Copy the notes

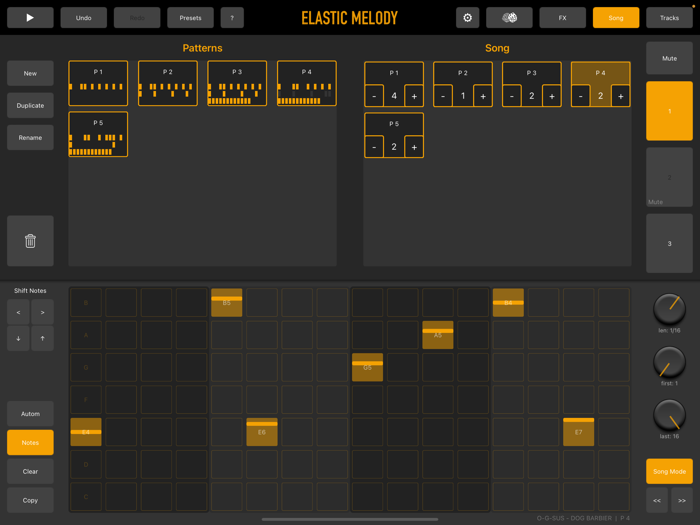click(x=30, y=500)
